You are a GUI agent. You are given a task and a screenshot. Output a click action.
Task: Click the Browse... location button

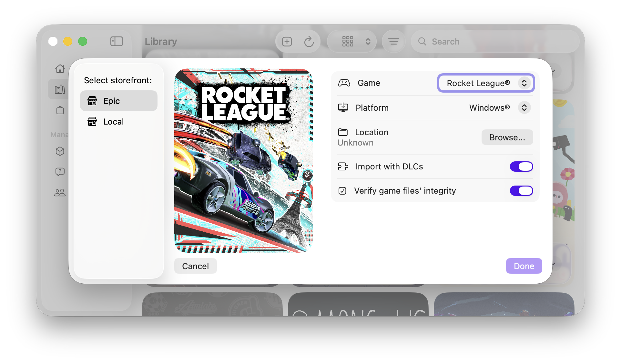click(507, 137)
